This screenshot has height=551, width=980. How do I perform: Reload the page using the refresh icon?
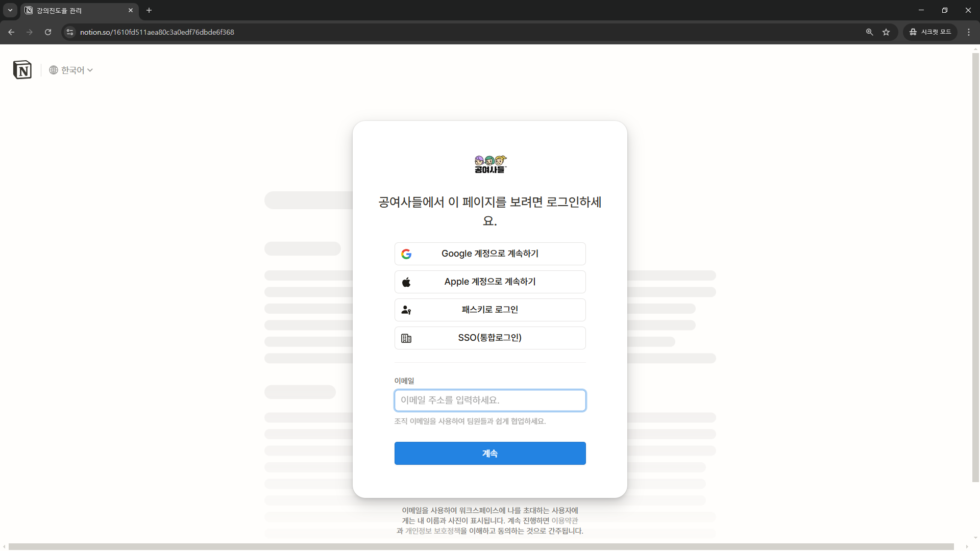(47, 32)
